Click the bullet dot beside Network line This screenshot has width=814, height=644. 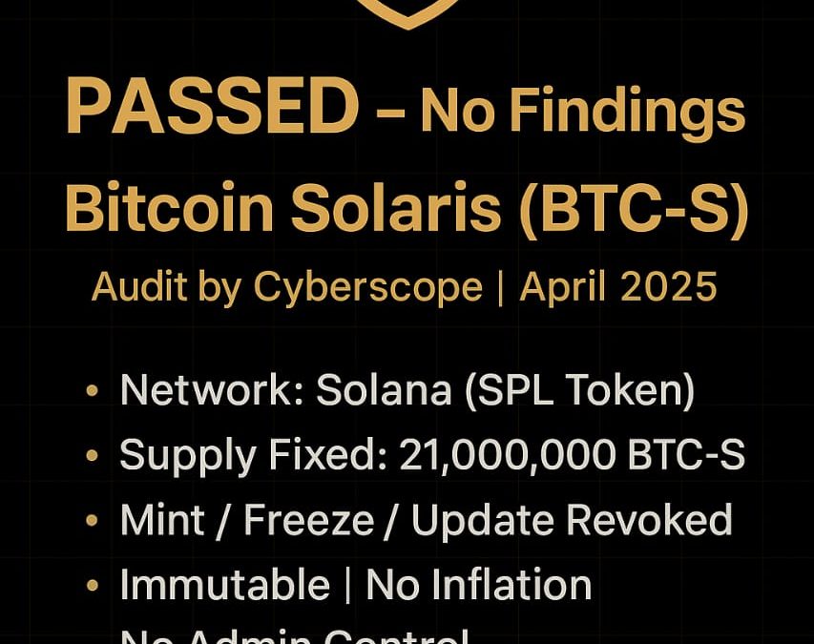pos(92,392)
